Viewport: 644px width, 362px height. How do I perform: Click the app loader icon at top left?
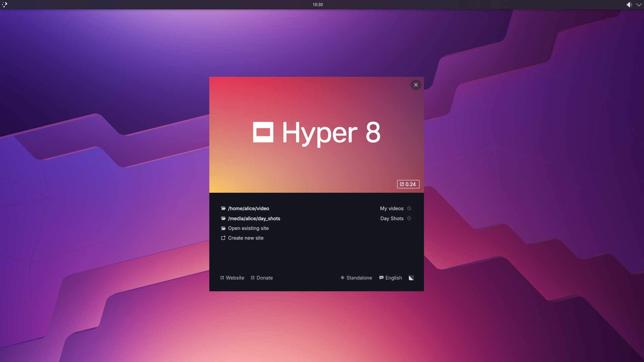click(x=5, y=5)
